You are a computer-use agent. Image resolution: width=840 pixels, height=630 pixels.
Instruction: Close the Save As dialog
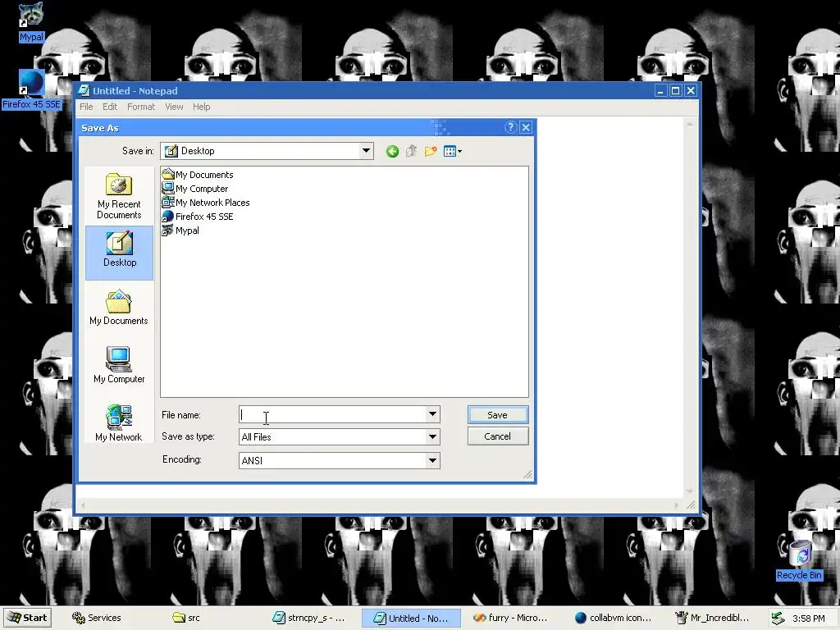pyautogui.click(x=526, y=127)
